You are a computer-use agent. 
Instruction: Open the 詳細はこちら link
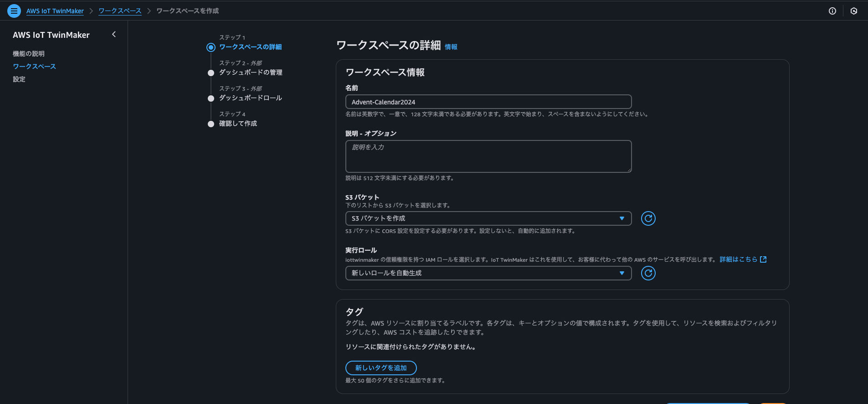point(738,259)
